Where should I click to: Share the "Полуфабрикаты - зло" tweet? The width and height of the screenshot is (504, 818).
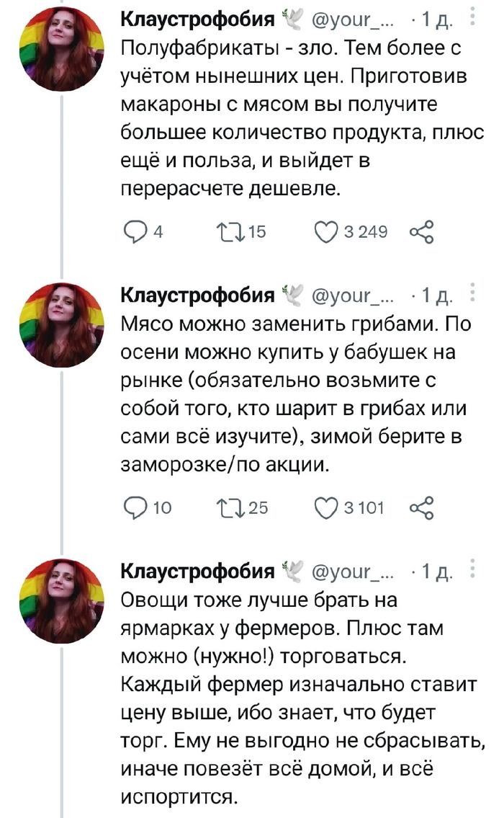click(x=423, y=231)
